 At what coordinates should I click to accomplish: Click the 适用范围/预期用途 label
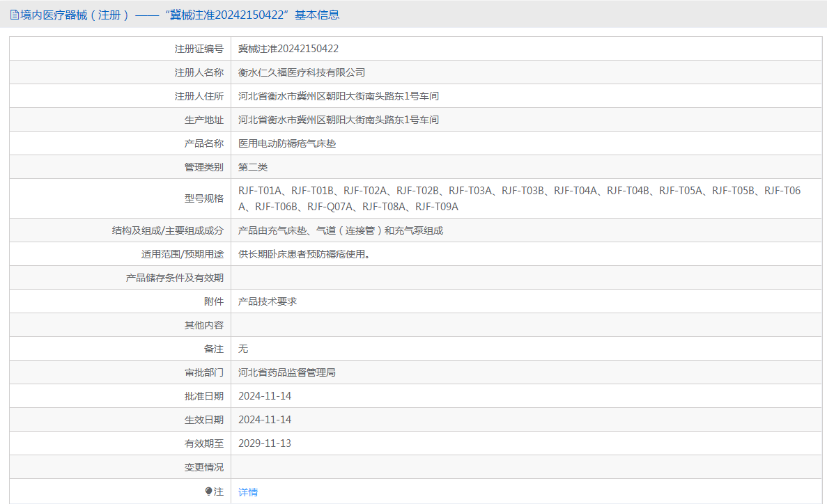[183, 254]
